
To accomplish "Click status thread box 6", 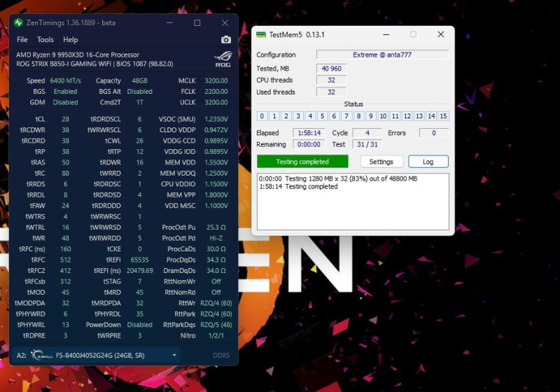I will pyautogui.click(x=335, y=116).
